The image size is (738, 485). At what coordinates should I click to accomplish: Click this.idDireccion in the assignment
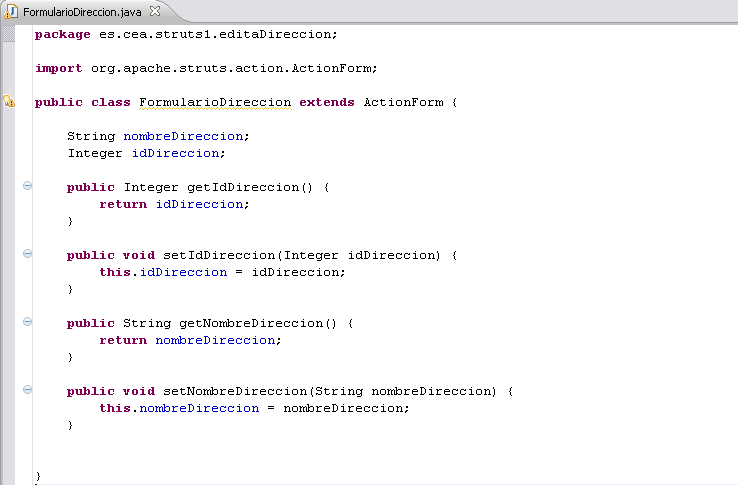pyautogui.click(x=163, y=272)
